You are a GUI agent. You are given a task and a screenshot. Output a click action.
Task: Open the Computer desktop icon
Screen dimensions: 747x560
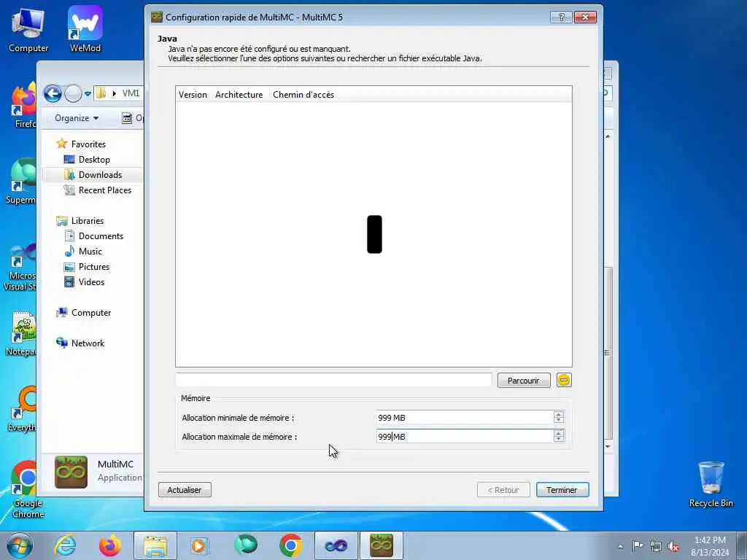click(x=28, y=30)
